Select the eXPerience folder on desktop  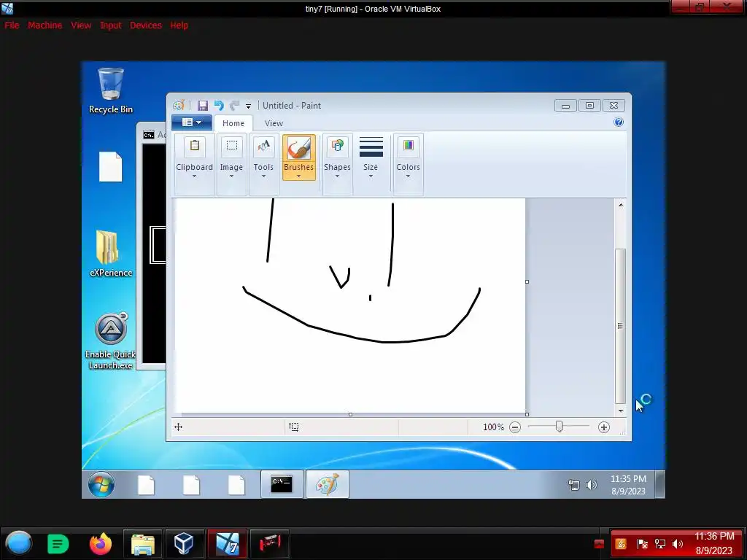pyautogui.click(x=111, y=254)
